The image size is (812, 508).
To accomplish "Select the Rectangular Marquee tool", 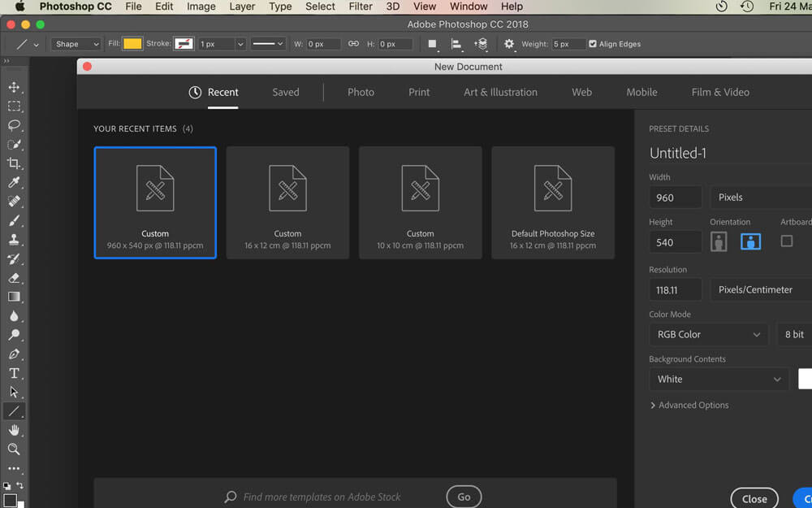I will coord(14,106).
